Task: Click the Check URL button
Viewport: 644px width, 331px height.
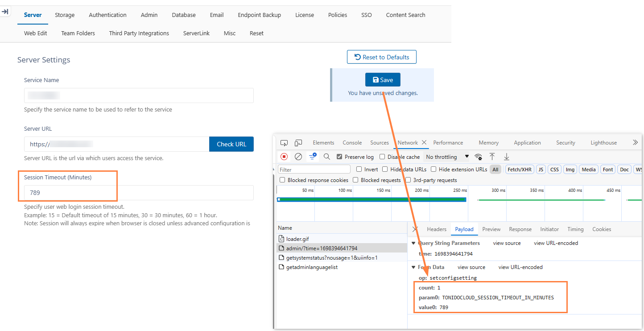Action: [x=231, y=144]
